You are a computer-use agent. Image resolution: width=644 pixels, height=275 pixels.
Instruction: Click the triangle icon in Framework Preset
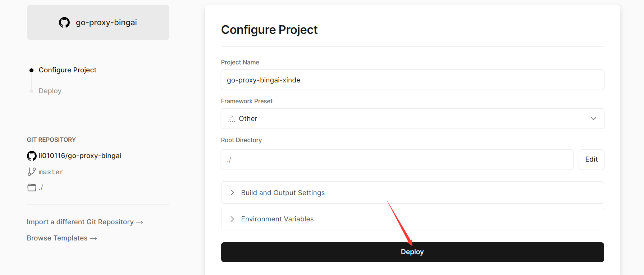(x=232, y=119)
